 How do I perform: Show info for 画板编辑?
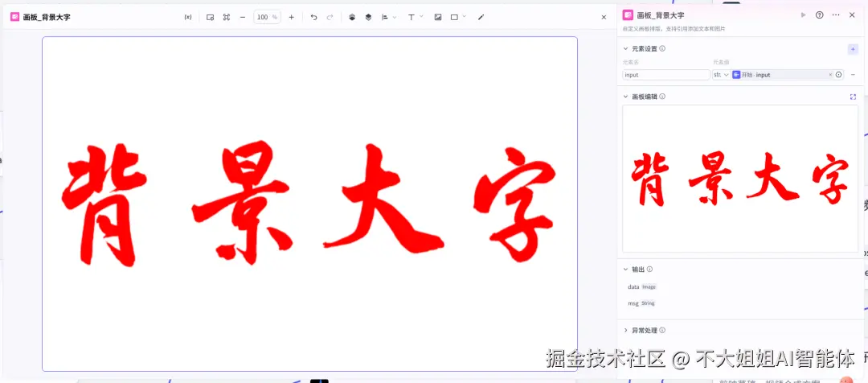click(x=662, y=97)
